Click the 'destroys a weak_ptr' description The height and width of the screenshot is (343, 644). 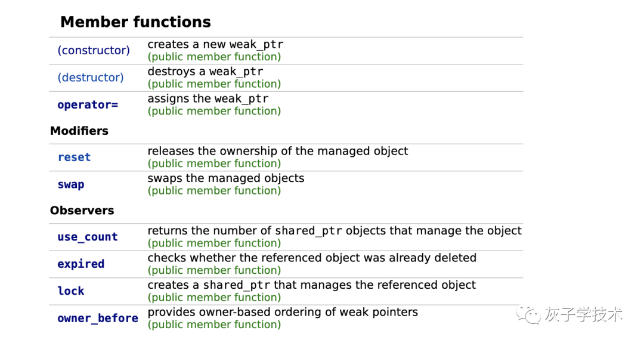pyautogui.click(x=205, y=72)
